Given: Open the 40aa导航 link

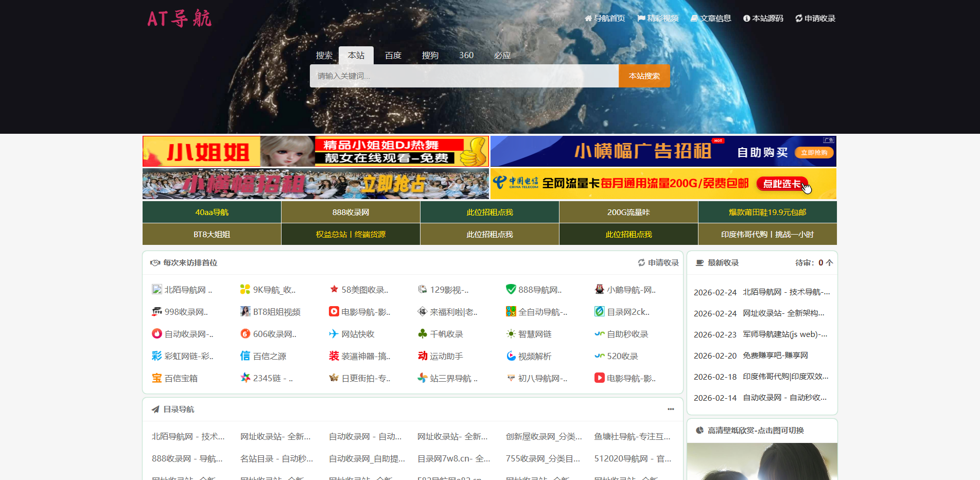Looking at the screenshot, I should click(212, 211).
